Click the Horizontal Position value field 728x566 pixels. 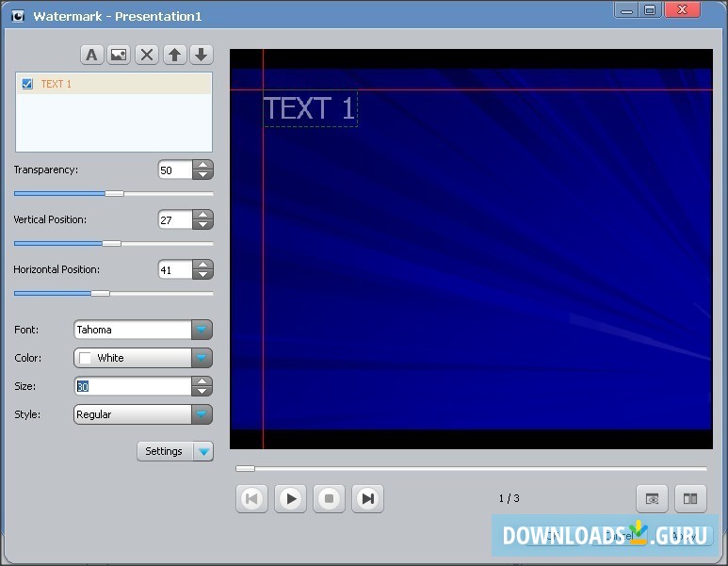pyautogui.click(x=175, y=269)
